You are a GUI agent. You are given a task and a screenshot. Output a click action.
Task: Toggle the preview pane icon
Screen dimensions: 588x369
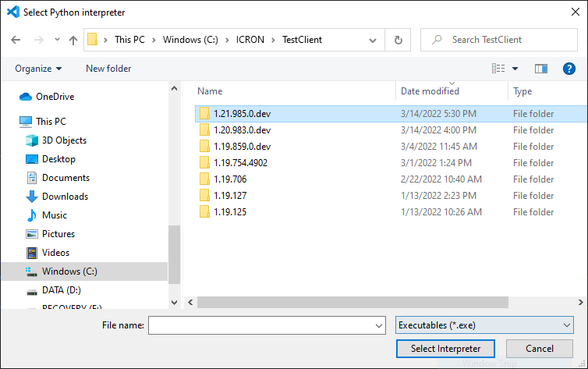coord(541,69)
